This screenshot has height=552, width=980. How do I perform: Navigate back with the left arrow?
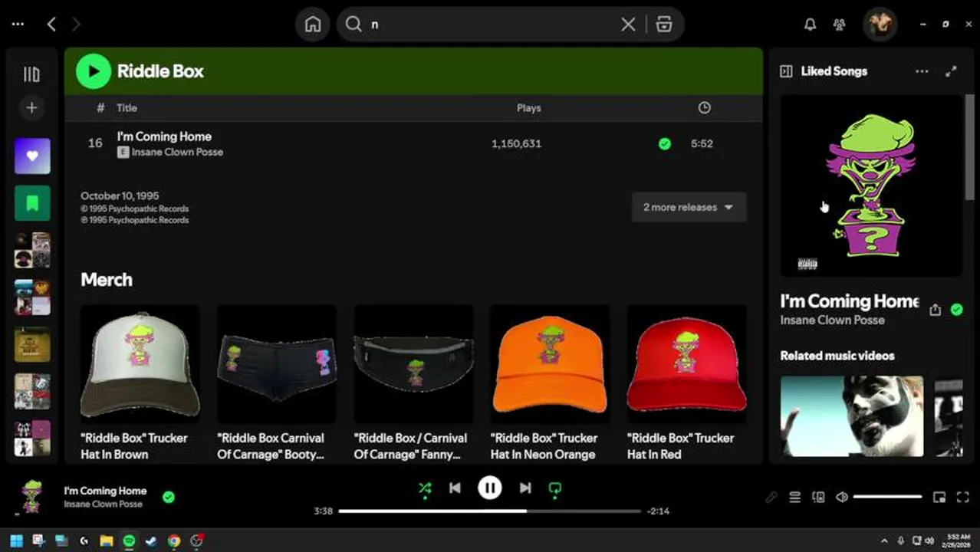(51, 25)
